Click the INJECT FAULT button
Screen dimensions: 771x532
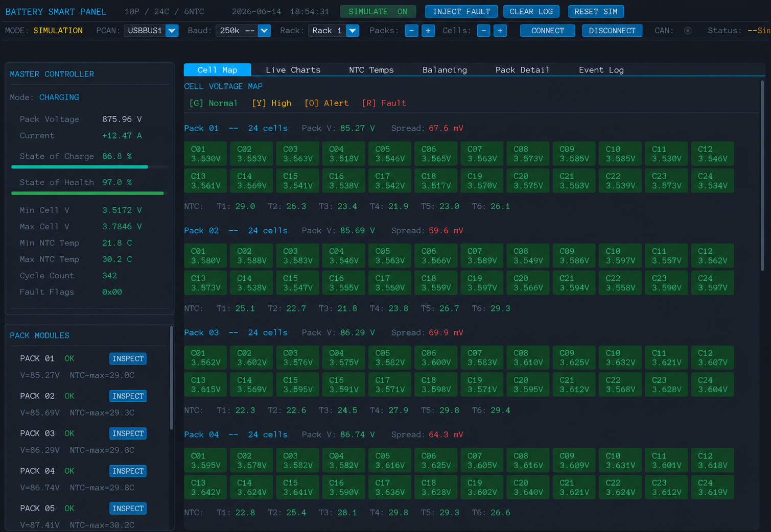pos(461,11)
